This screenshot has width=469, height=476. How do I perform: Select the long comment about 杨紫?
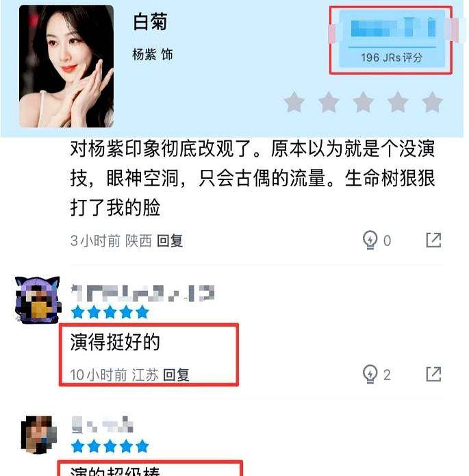coord(253,178)
